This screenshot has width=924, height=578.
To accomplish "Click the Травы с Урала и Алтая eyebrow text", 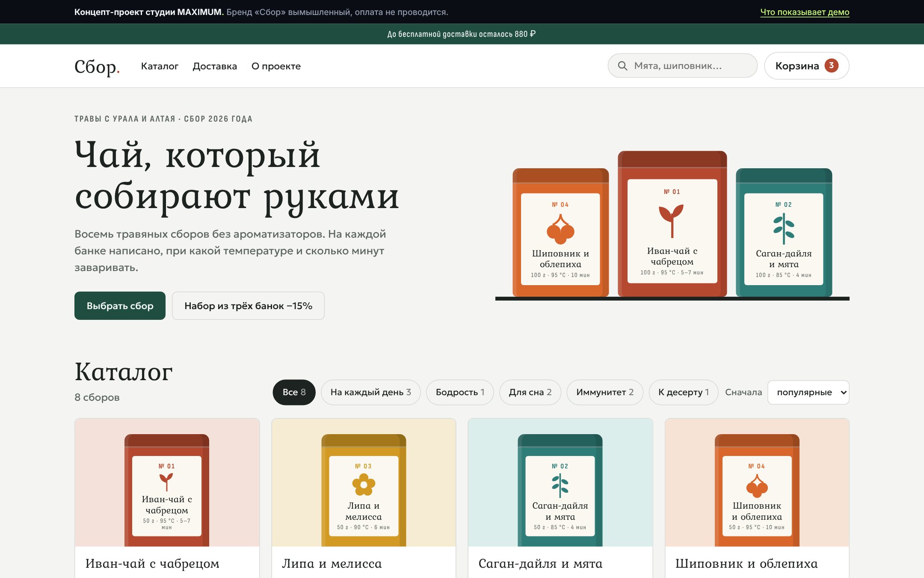I will (x=163, y=119).
